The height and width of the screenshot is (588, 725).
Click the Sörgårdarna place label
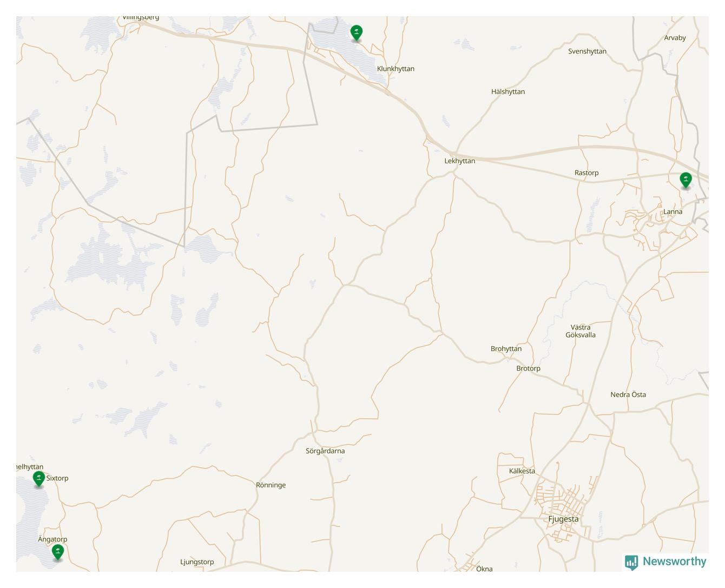[325, 451]
